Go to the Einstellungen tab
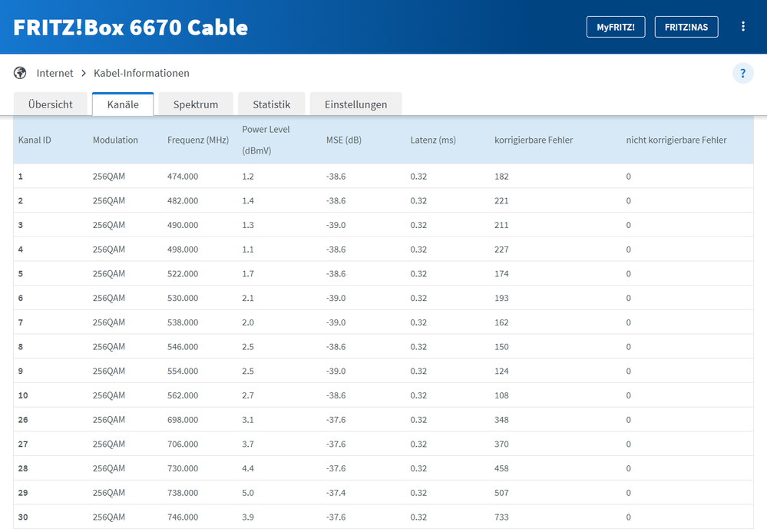This screenshot has height=532, width=767. (355, 104)
